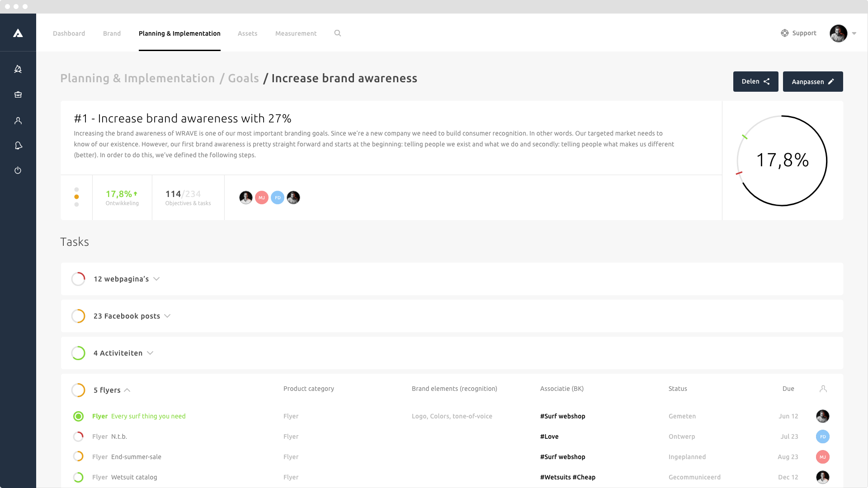Expand the 4 Activiteiten task group
This screenshot has width=868, height=488.
pos(150,353)
